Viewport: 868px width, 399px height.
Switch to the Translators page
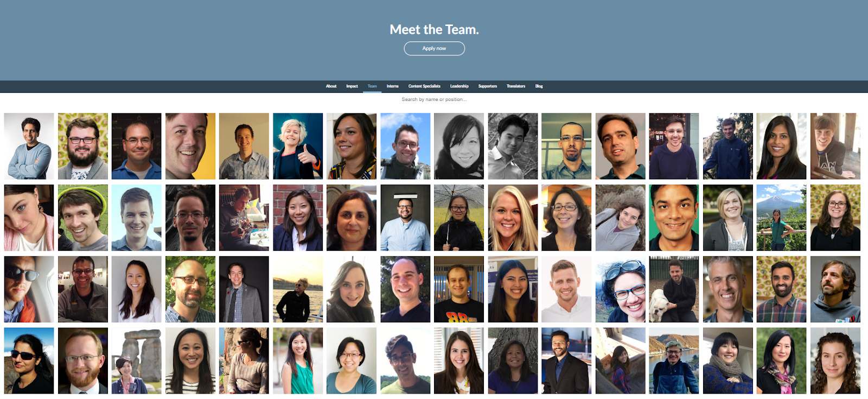[516, 86]
